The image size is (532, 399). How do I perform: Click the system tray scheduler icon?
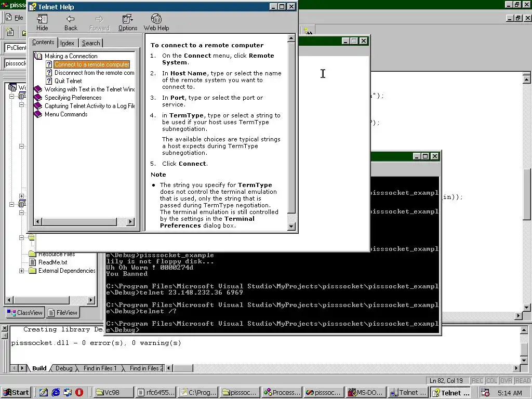485,393
